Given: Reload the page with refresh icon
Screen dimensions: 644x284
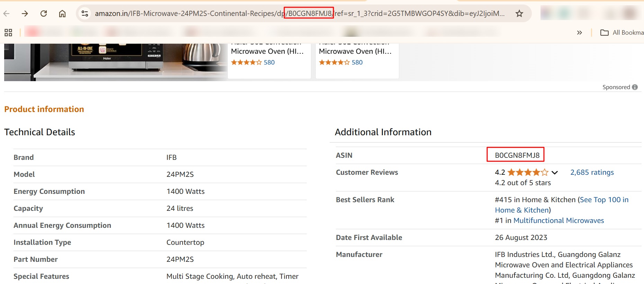Looking at the screenshot, I should click(x=44, y=14).
